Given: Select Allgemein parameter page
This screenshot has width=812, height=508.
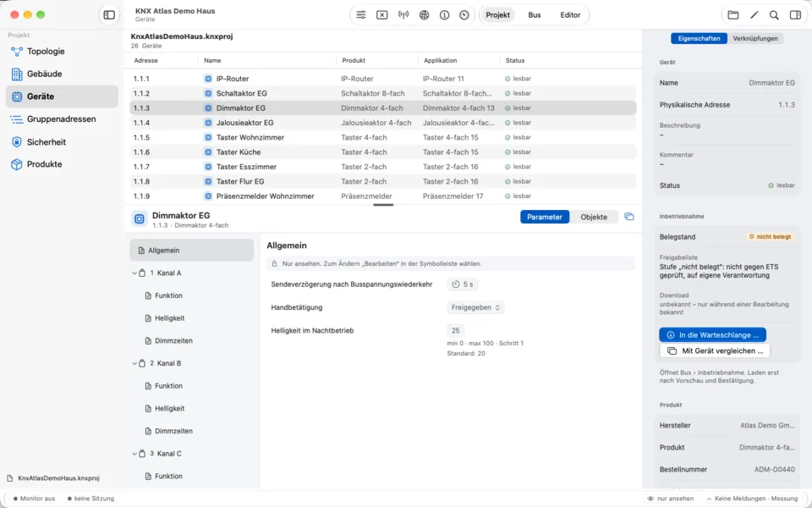Looking at the screenshot, I should [192, 251].
